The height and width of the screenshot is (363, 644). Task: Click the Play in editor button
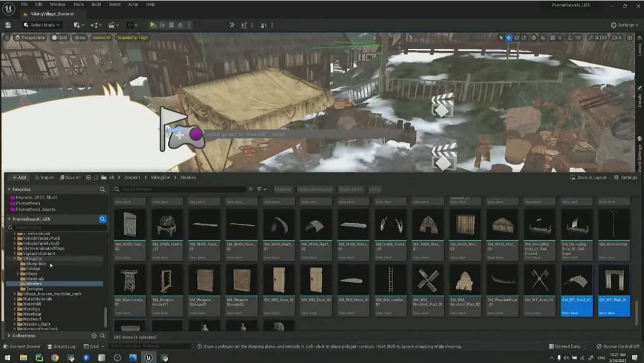point(153,25)
